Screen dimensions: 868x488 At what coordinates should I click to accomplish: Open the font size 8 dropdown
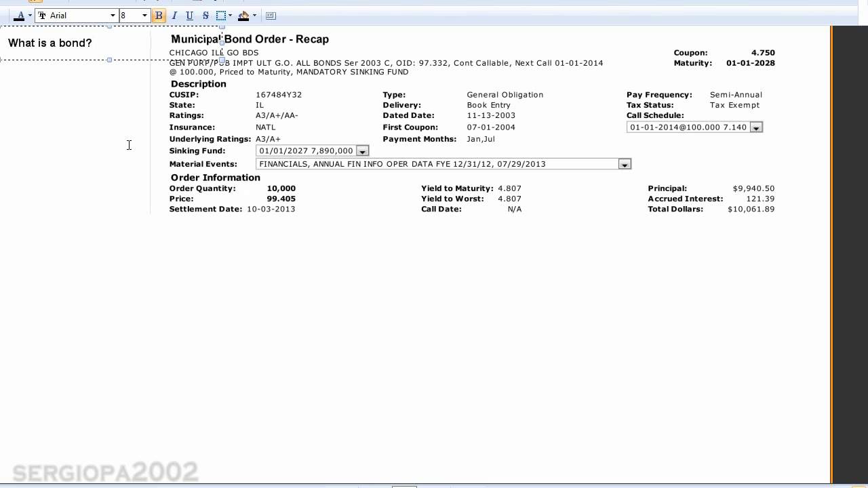pyautogui.click(x=144, y=16)
